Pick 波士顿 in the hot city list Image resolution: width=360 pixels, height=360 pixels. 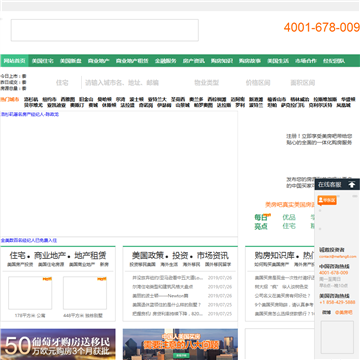pyautogui.click(x=137, y=99)
